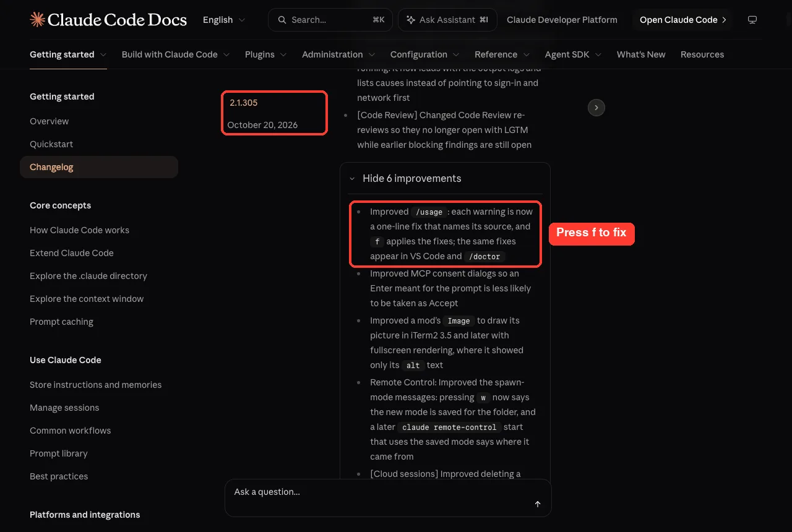Click the Core concepts sidebar heading

click(61, 205)
